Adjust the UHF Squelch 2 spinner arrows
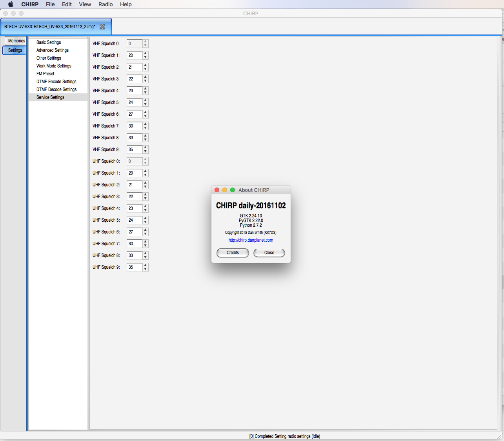Image resolution: width=504 pixels, height=441 pixels. click(146, 185)
